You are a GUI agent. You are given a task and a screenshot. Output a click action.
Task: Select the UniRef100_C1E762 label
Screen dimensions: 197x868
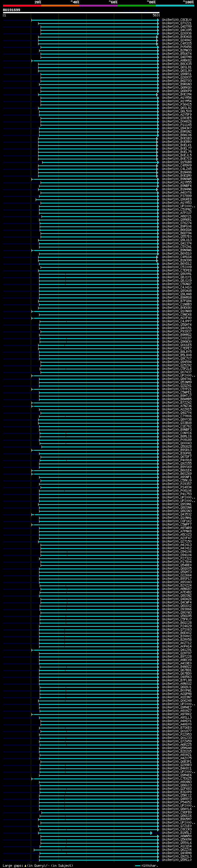(x=177, y=426)
